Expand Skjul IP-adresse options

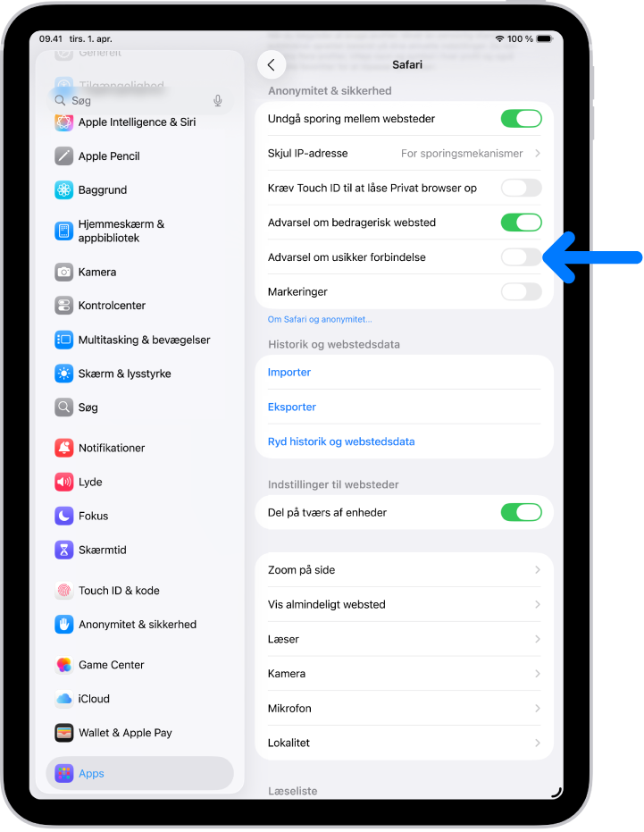(405, 154)
